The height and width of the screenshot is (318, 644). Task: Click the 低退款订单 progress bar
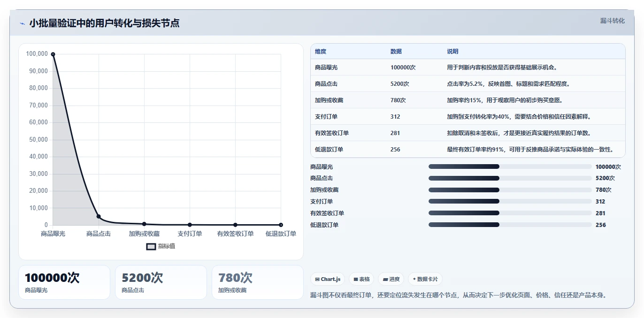pyautogui.click(x=510, y=225)
